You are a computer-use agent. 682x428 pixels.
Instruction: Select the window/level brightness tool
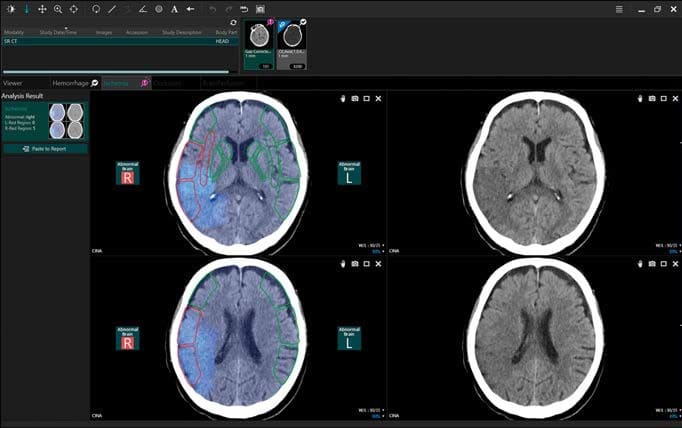point(10,9)
